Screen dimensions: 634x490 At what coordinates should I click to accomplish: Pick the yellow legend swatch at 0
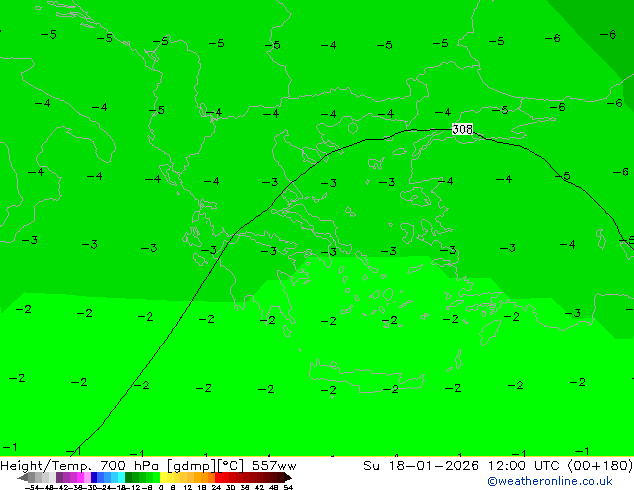coord(163,477)
